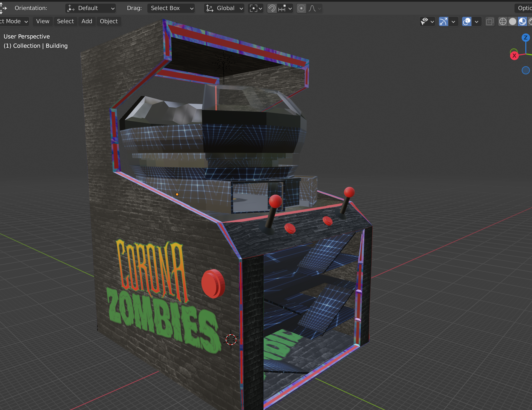532x410 pixels.
Task: Open the proportional editing falloff curve menu
Action: coord(315,8)
